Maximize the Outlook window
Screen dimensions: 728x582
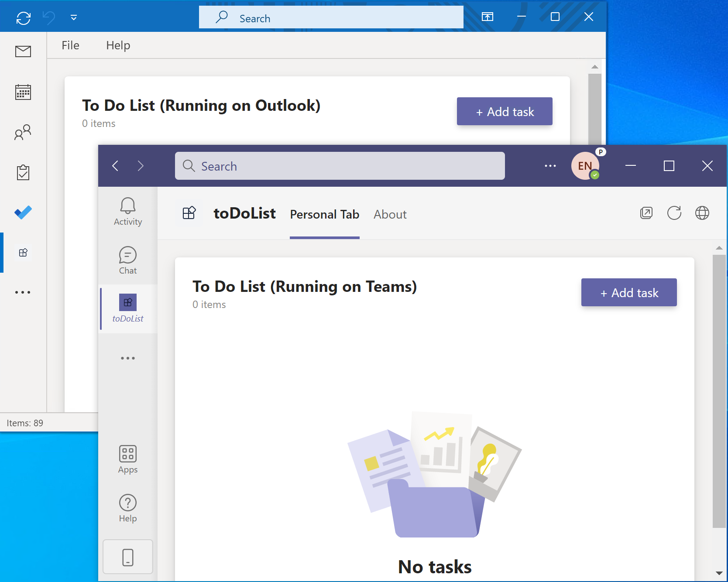coord(555,17)
